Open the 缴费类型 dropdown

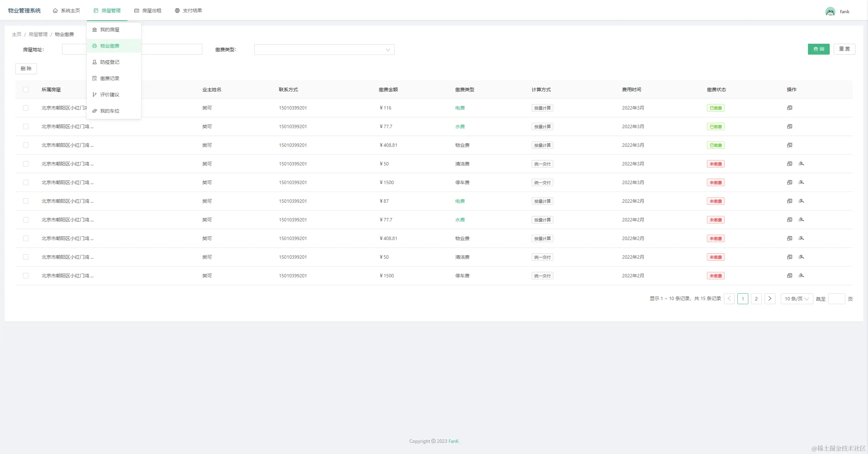pos(324,50)
